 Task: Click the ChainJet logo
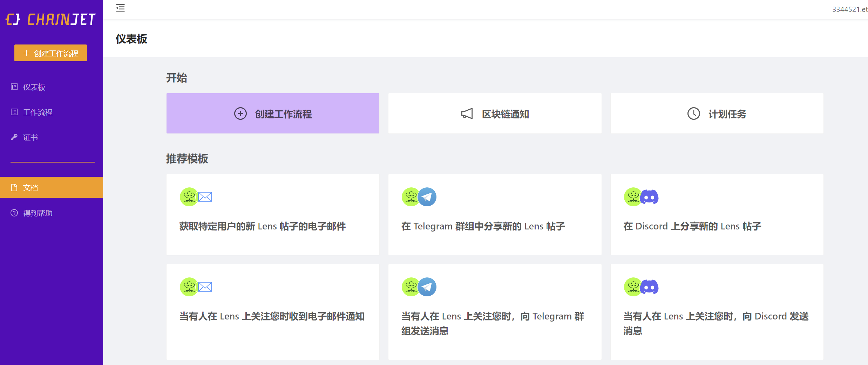pos(50,19)
